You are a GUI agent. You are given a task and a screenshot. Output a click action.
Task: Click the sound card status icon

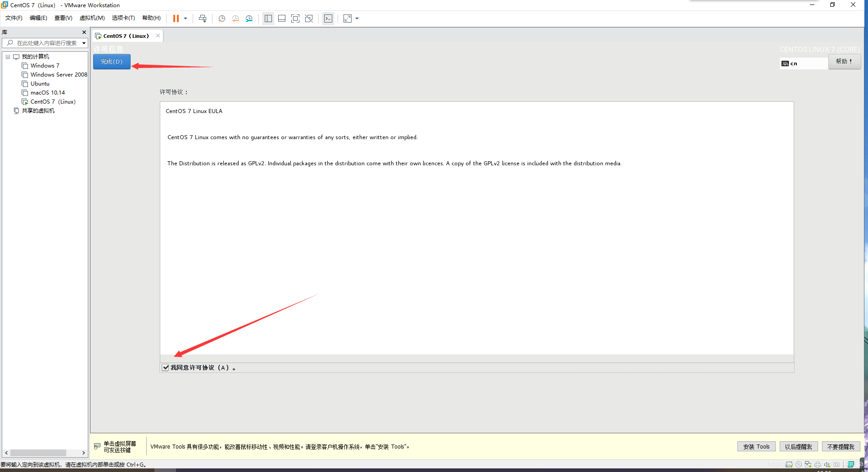point(827,464)
